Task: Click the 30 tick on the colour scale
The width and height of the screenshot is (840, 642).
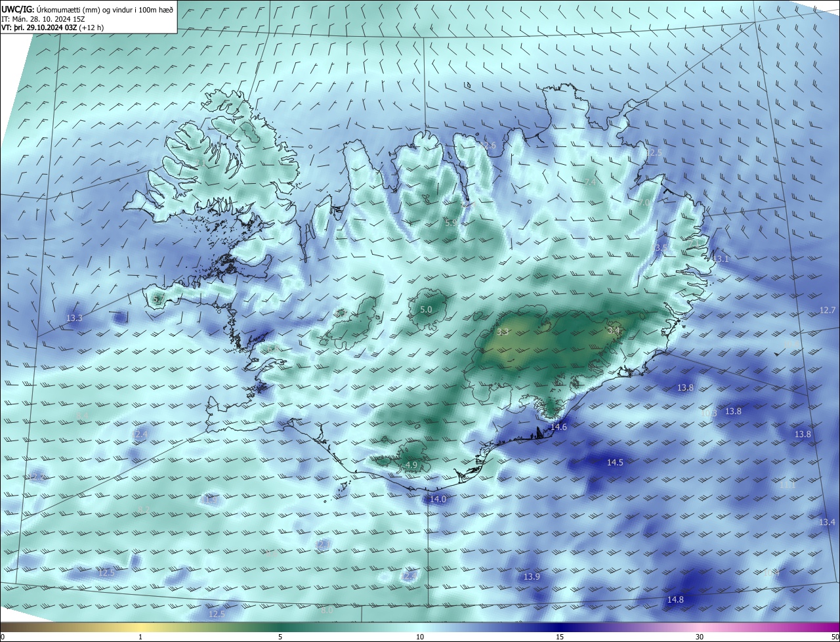Action: coord(700,637)
